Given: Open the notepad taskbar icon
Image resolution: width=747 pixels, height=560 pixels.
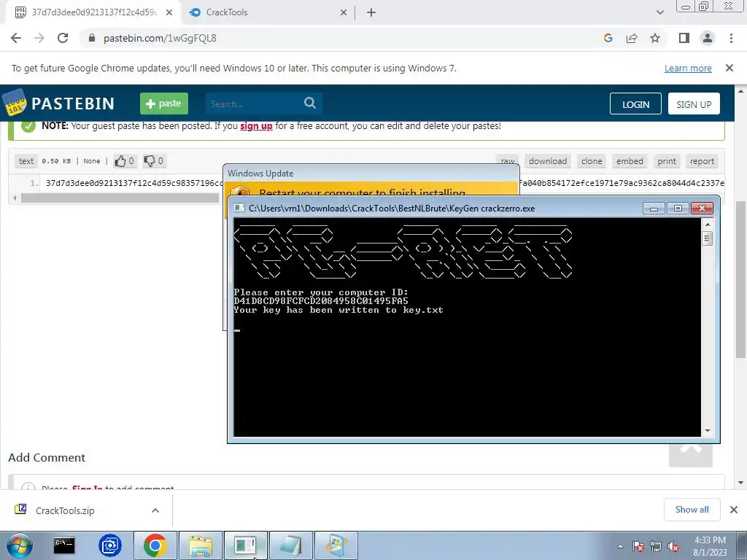Looking at the screenshot, I should pyautogui.click(x=290, y=545).
